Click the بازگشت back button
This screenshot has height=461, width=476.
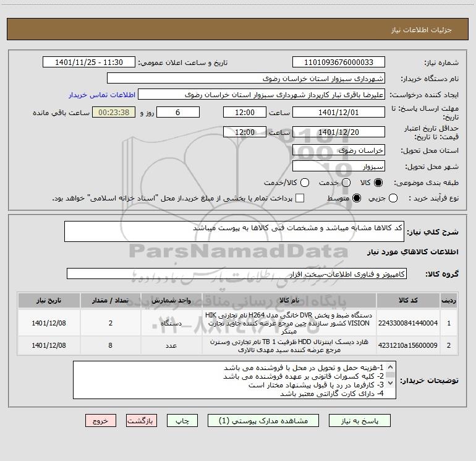tap(142, 421)
